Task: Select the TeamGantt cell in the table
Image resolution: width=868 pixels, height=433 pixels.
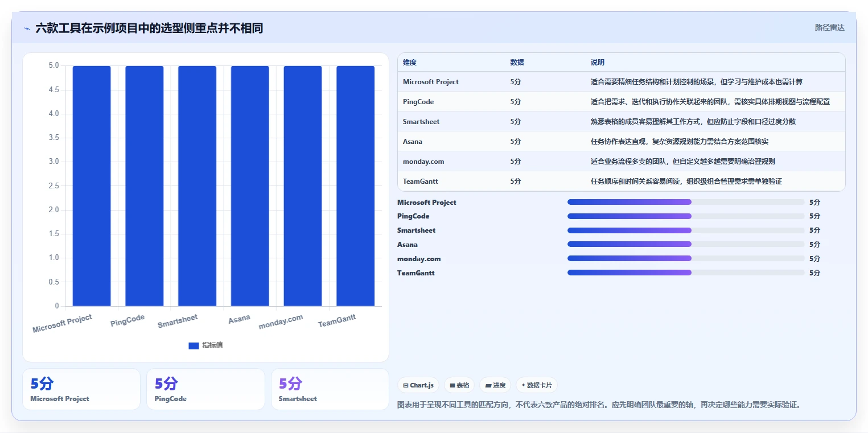Action: tap(421, 182)
